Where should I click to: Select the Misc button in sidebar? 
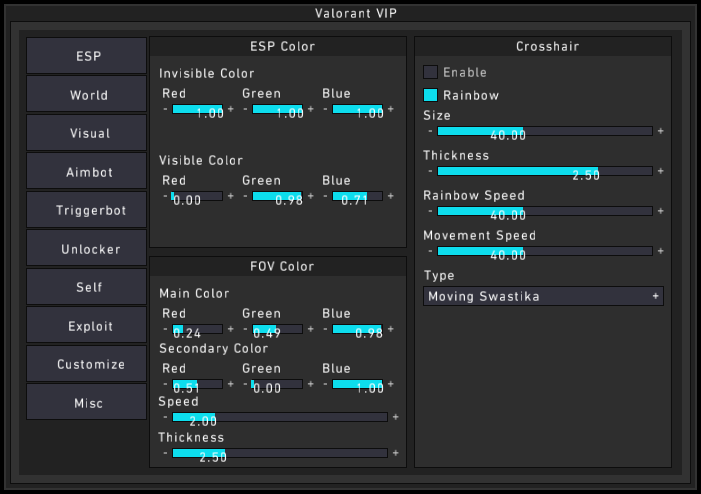87,402
